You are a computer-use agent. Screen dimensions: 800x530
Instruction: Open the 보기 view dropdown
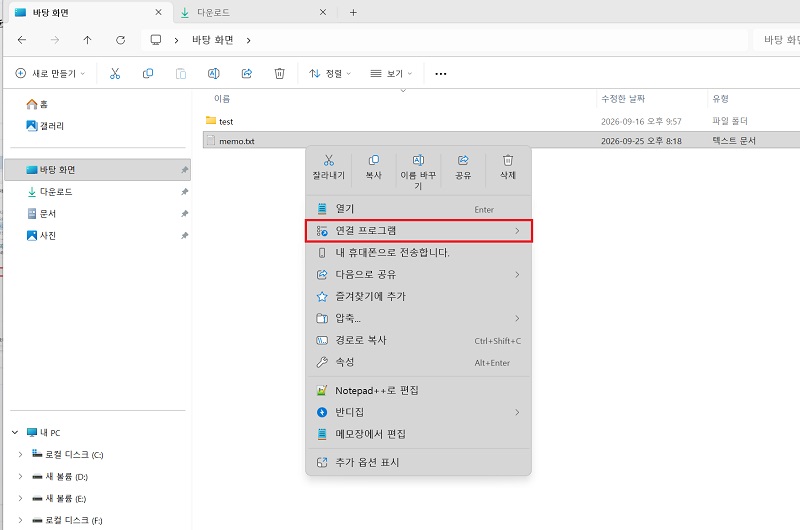click(391, 73)
